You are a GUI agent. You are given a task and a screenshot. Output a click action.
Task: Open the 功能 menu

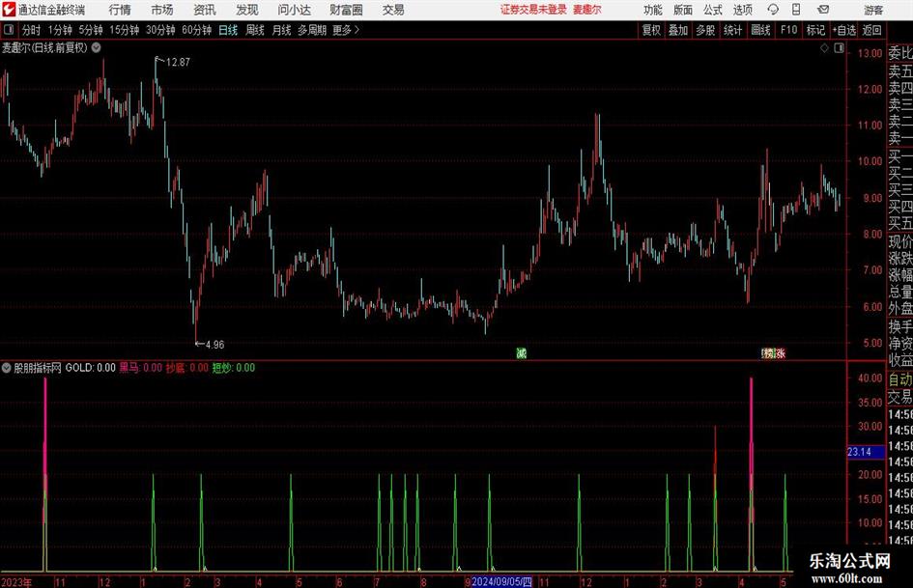[653, 10]
